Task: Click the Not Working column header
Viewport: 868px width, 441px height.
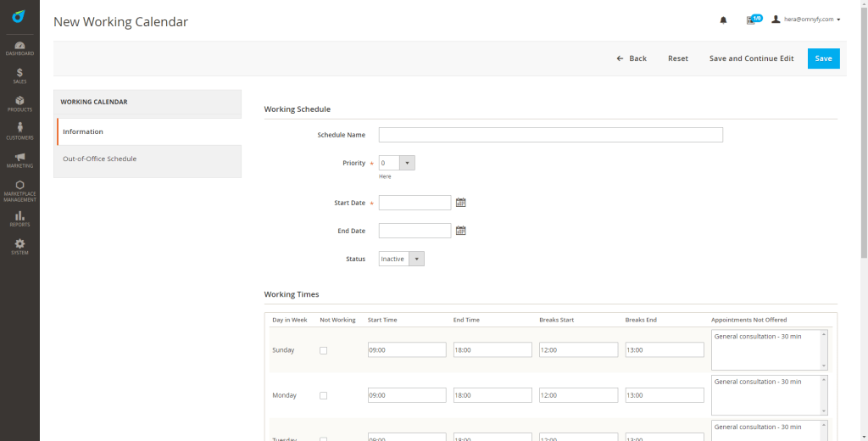Action: pyautogui.click(x=337, y=320)
